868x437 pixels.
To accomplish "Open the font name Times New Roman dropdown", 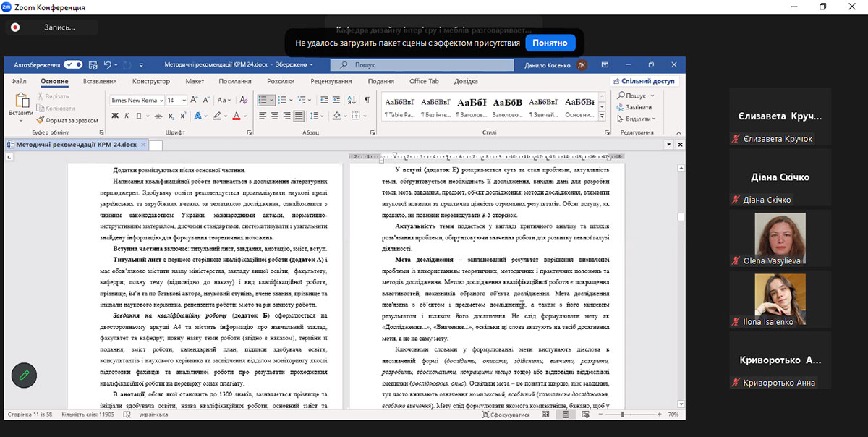I will (161, 100).
